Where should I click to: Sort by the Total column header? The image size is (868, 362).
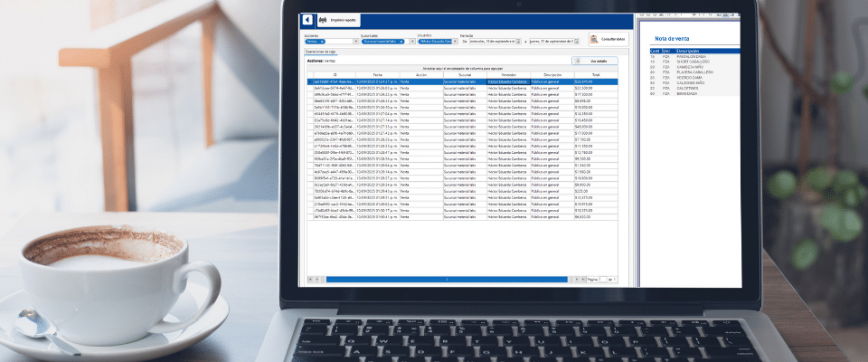pyautogui.click(x=596, y=74)
